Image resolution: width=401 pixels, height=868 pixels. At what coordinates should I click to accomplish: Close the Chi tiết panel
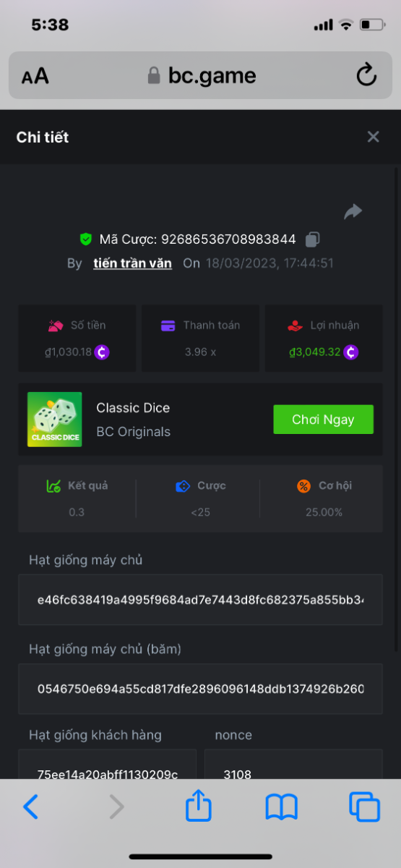pyautogui.click(x=373, y=137)
